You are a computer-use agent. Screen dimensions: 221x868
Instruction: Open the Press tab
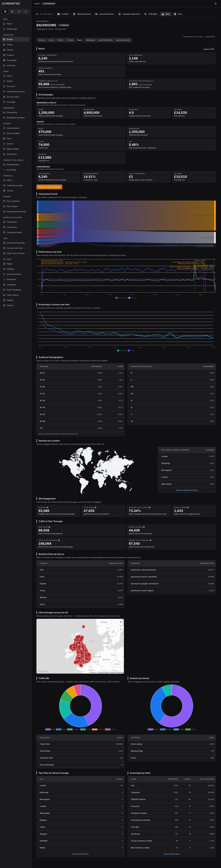178,14
